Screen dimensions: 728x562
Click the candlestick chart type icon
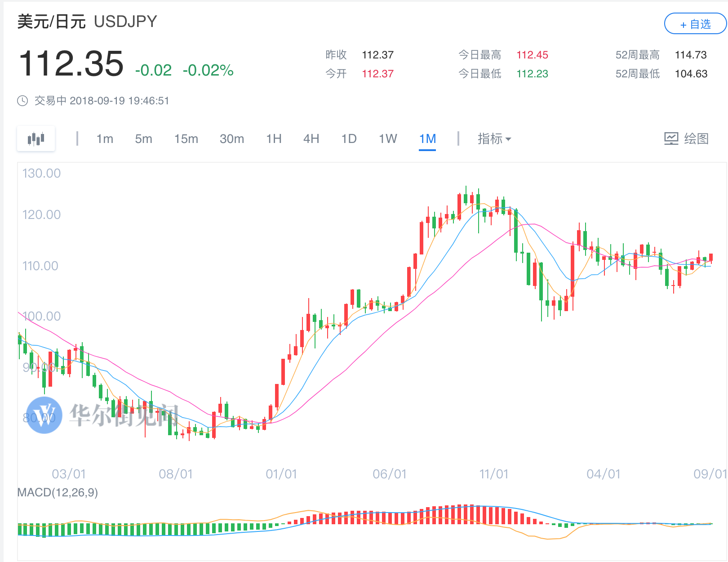coord(36,139)
